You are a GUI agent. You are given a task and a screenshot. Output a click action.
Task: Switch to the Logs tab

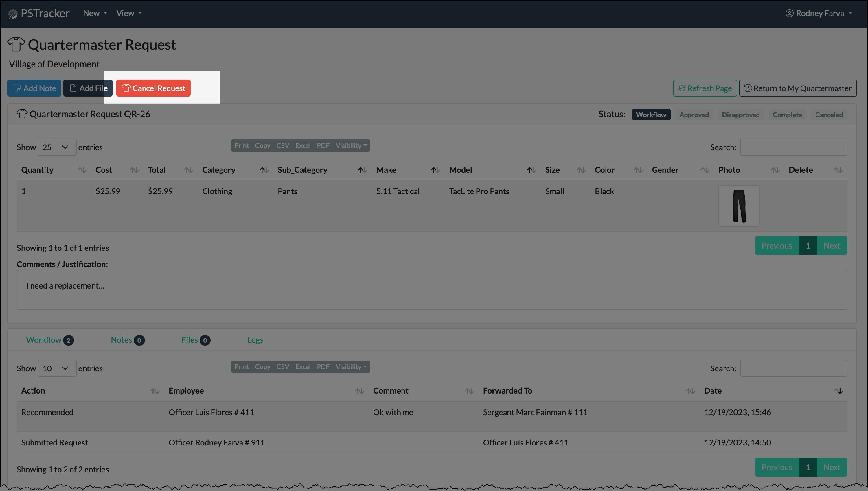[255, 340]
